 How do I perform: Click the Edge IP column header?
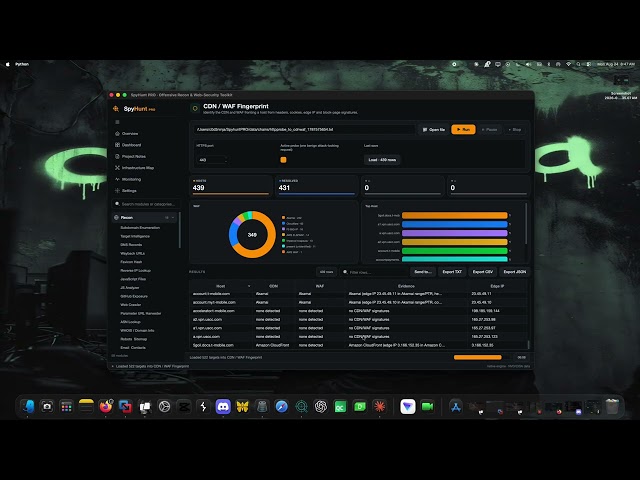pos(497,286)
